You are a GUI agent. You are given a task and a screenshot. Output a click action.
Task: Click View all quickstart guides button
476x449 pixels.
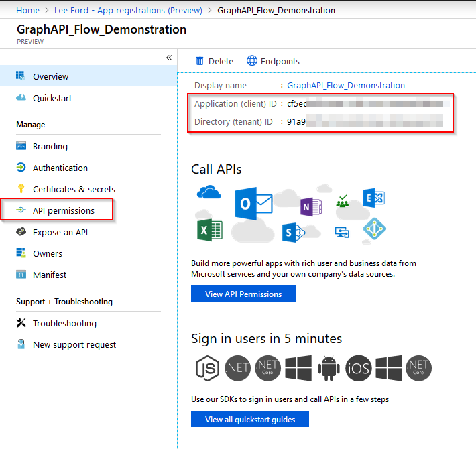(x=250, y=419)
